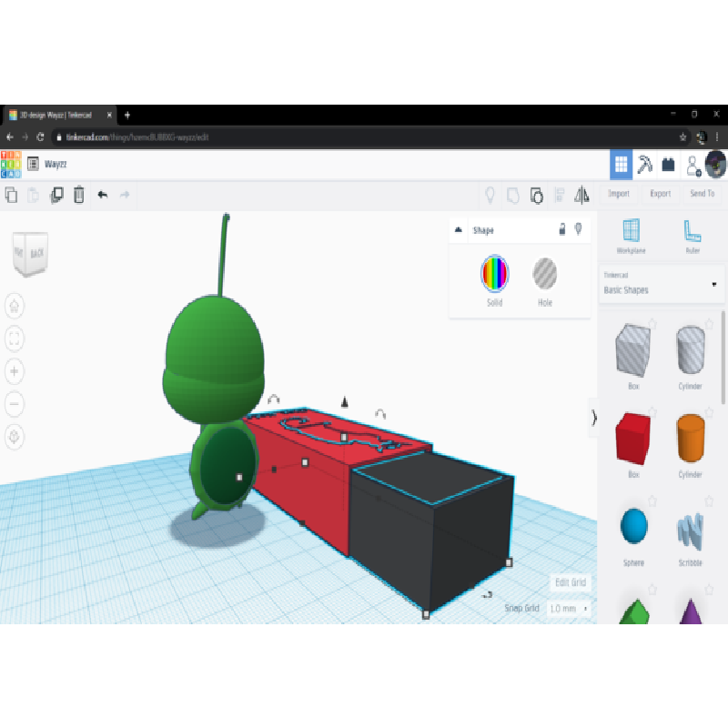Viewport: 728px width, 728px height.
Task: Click the Import button
Action: (x=619, y=194)
